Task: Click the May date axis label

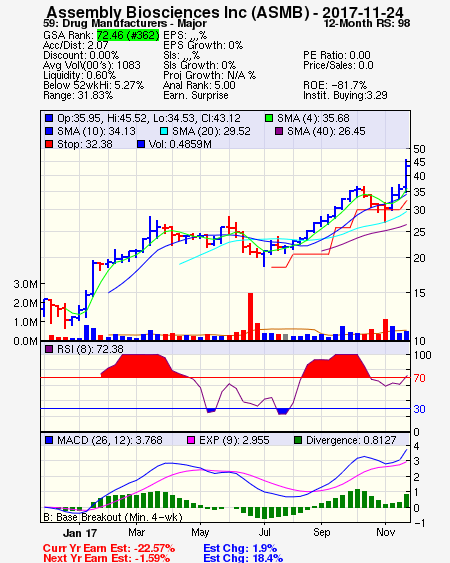Action: (200, 532)
